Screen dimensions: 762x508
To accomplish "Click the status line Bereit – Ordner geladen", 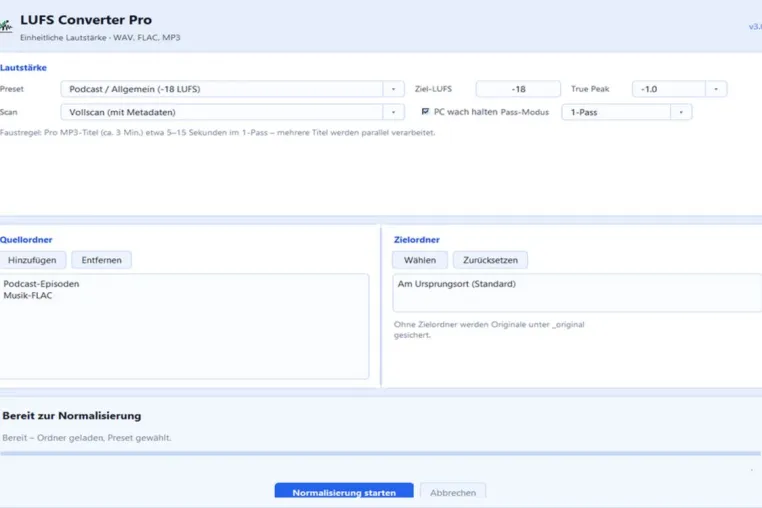I will 87,438.
